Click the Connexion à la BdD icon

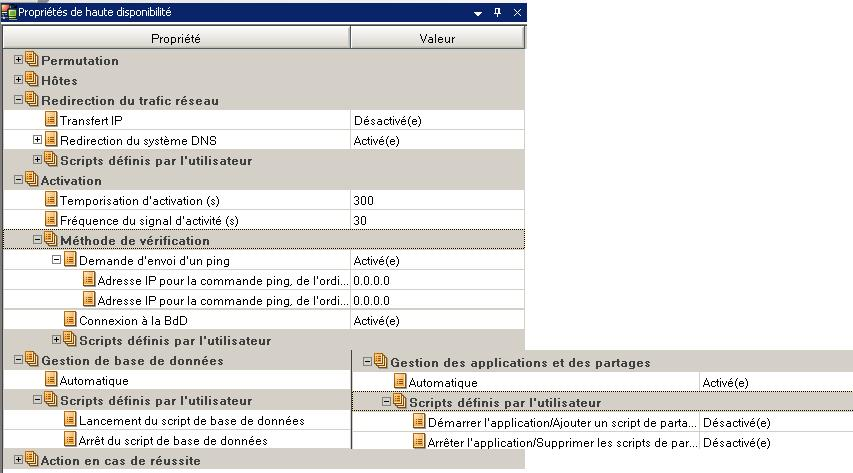coord(70,319)
